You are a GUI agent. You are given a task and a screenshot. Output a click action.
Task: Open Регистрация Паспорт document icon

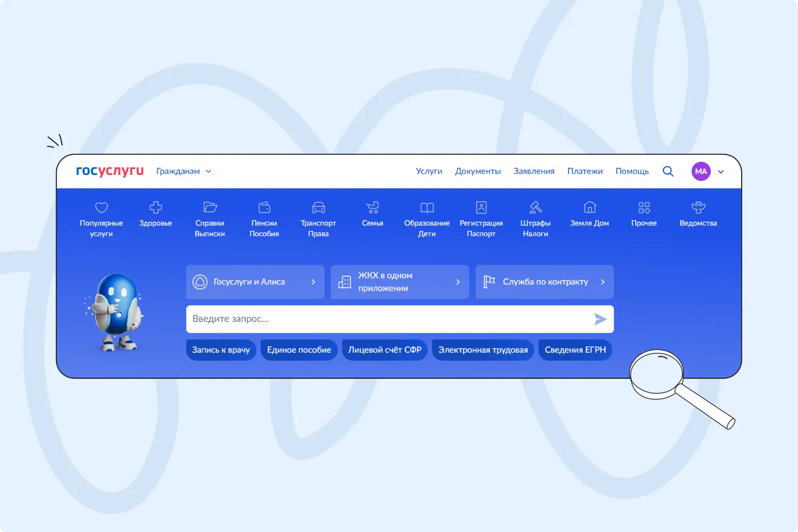pyautogui.click(x=481, y=207)
